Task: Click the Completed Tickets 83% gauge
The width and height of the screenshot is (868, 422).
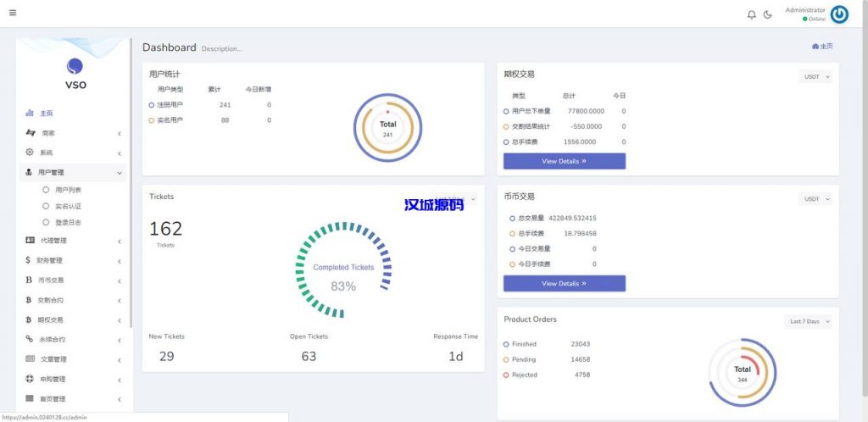Action: tap(343, 270)
